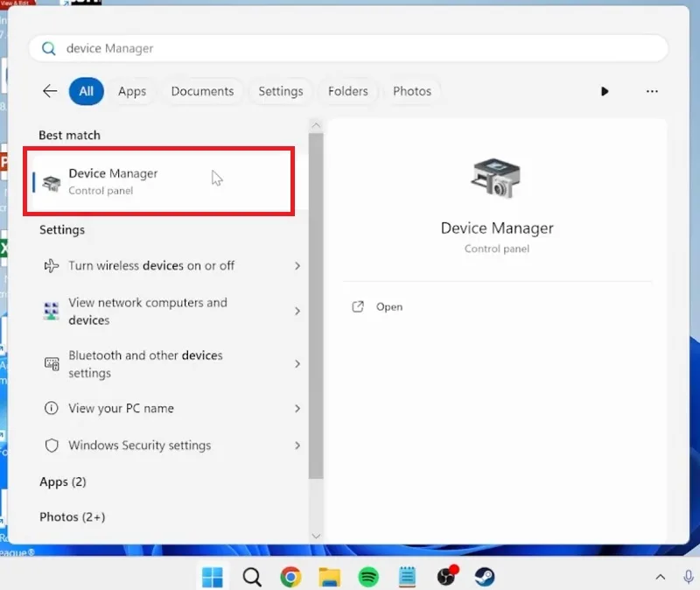Click the shield icon for Windows Security
The width and height of the screenshot is (700, 590).
click(52, 446)
